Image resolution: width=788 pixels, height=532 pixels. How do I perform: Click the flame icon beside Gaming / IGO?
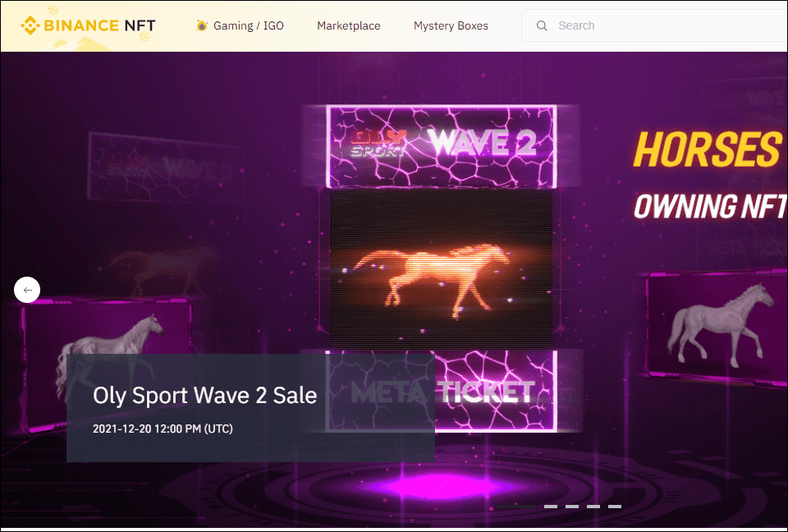point(202,25)
